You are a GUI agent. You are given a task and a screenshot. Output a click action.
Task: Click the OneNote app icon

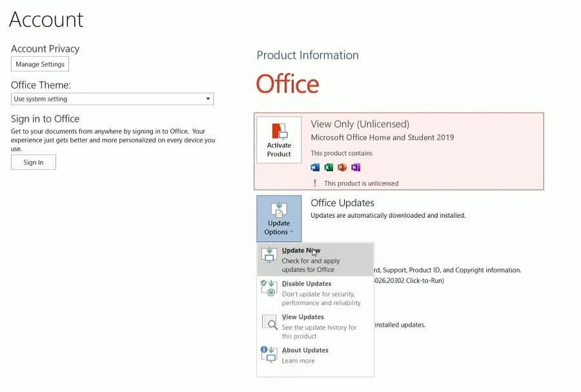[x=356, y=167]
